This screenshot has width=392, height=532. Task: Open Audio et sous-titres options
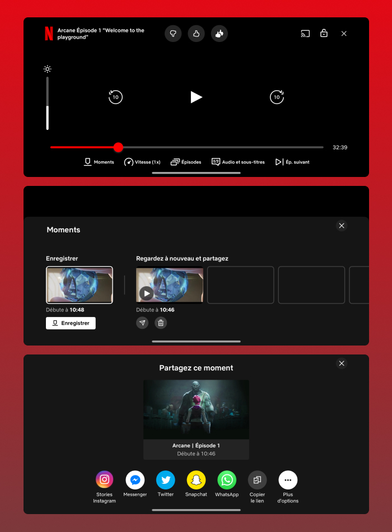238,162
